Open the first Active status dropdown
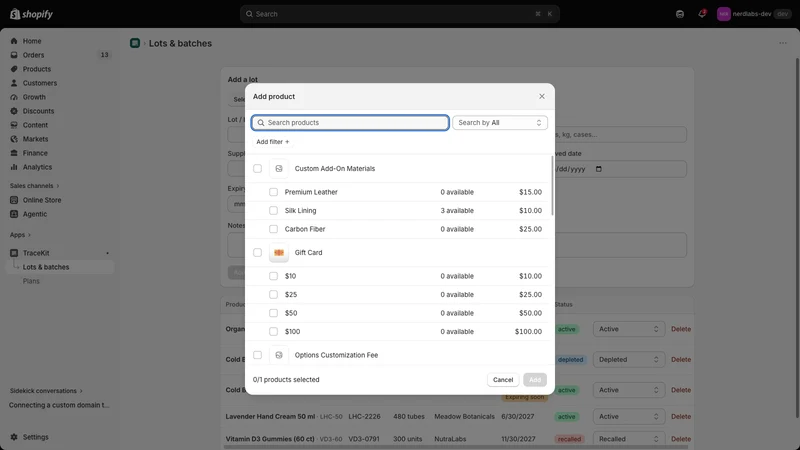The height and width of the screenshot is (450, 800). (629, 329)
